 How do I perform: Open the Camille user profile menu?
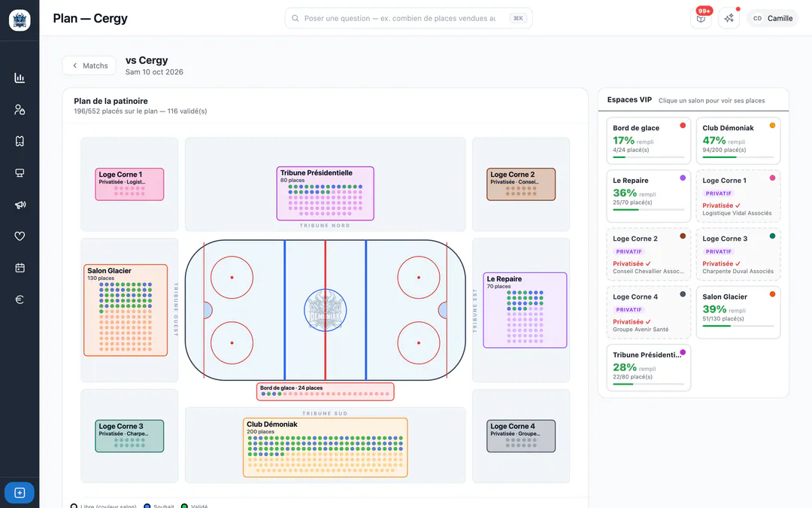point(773,18)
